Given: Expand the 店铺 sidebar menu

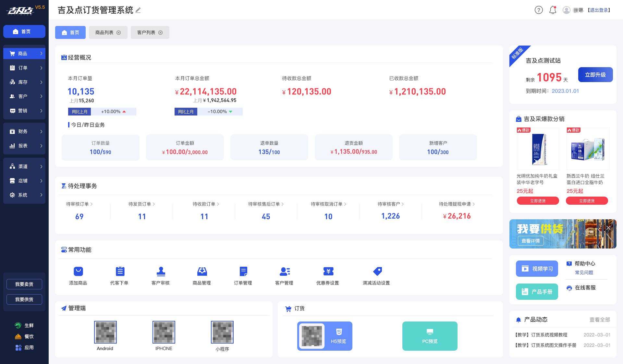Looking at the screenshot, I should [x=24, y=181].
